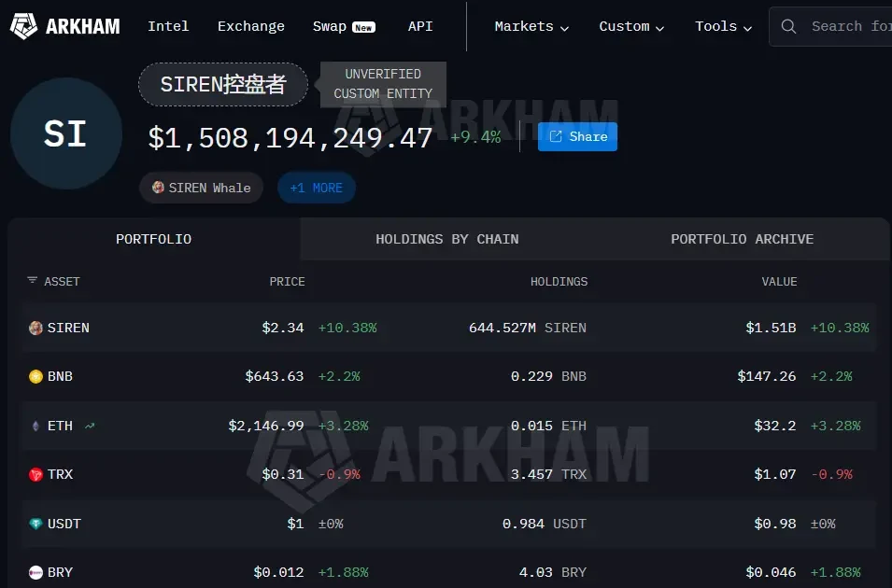The width and height of the screenshot is (892, 588).
Task: Click the SIREN Whale tag
Action: point(202,188)
